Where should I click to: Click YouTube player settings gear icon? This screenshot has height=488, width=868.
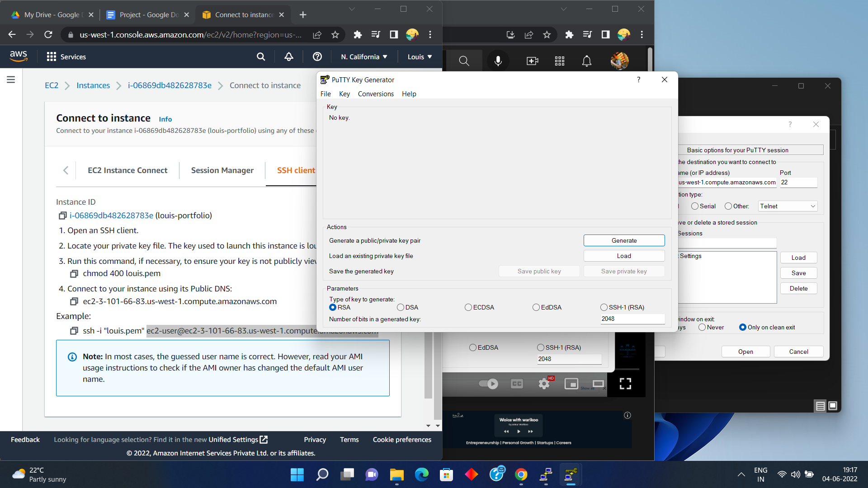[544, 384]
